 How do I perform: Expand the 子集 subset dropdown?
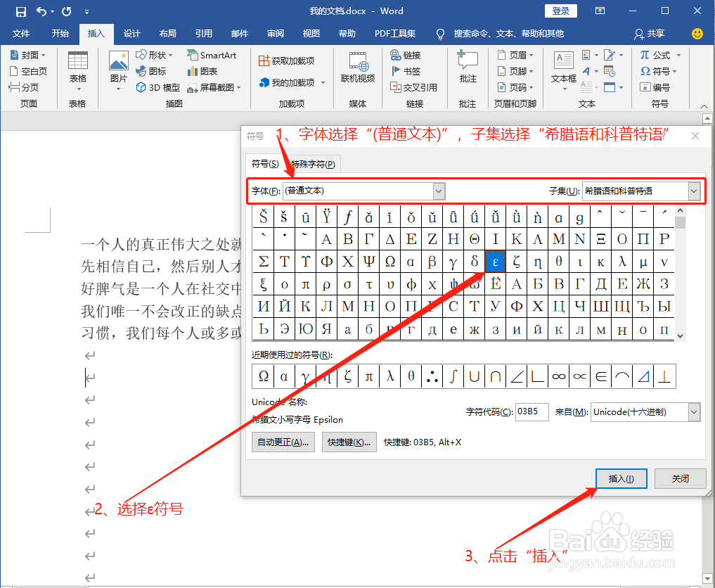tap(694, 191)
